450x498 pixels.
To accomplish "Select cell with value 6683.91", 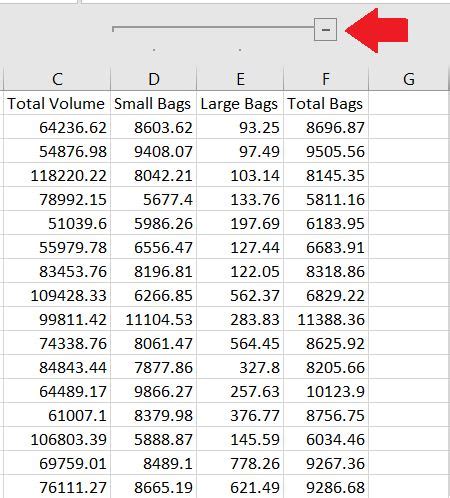I will coord(326,247).
